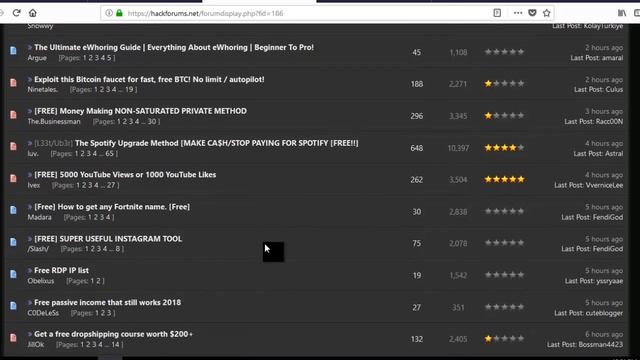Jump to unread arrow for Ultimate eWhoring Guide

pyautogui.click(x=30, y=47)
